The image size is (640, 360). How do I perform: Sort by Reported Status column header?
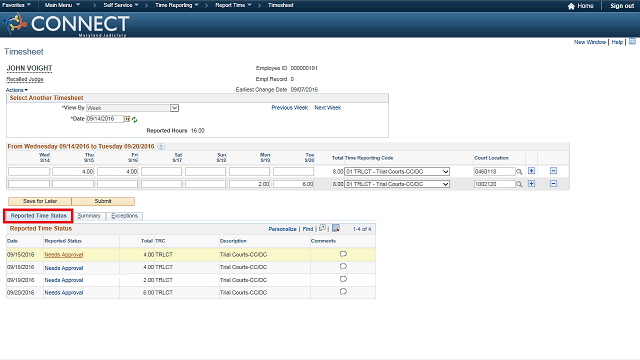[63, 241]
